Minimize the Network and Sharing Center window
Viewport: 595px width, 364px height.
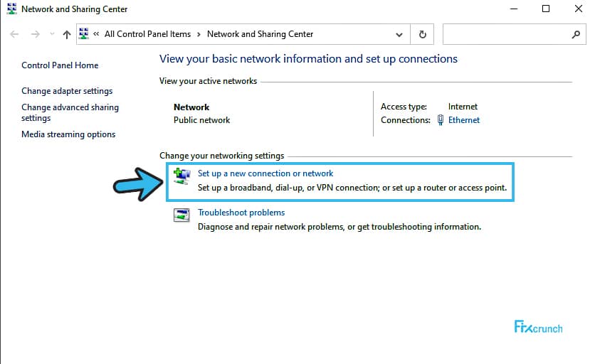(514, 9)
